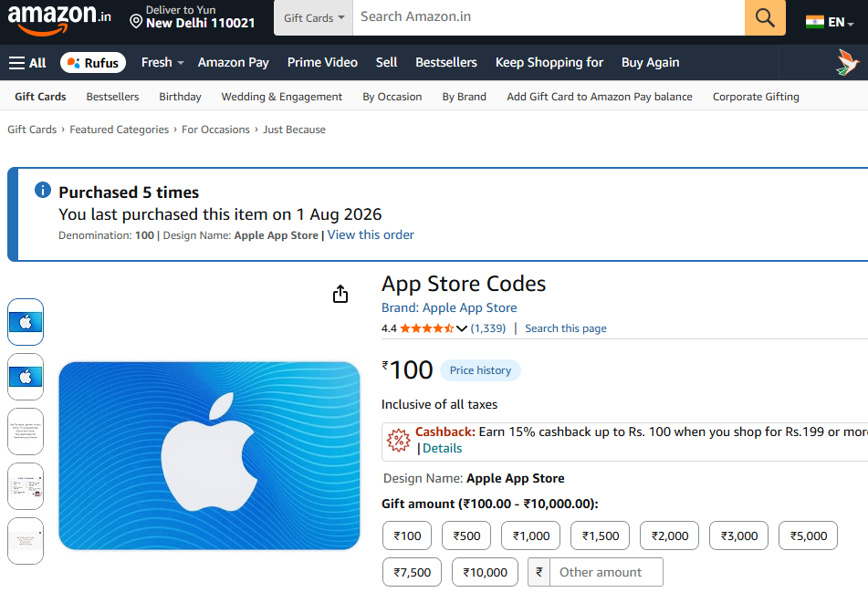Open Corporate Gifting tab
The height and width of the screenshot is (603, 868).
756,97
